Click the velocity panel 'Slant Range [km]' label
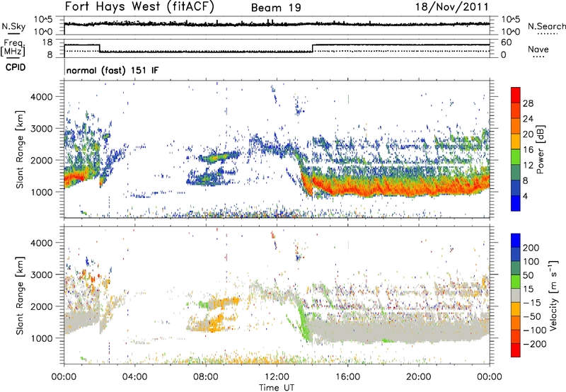Viewport: 566px width, 392px height. coord(20,295)
